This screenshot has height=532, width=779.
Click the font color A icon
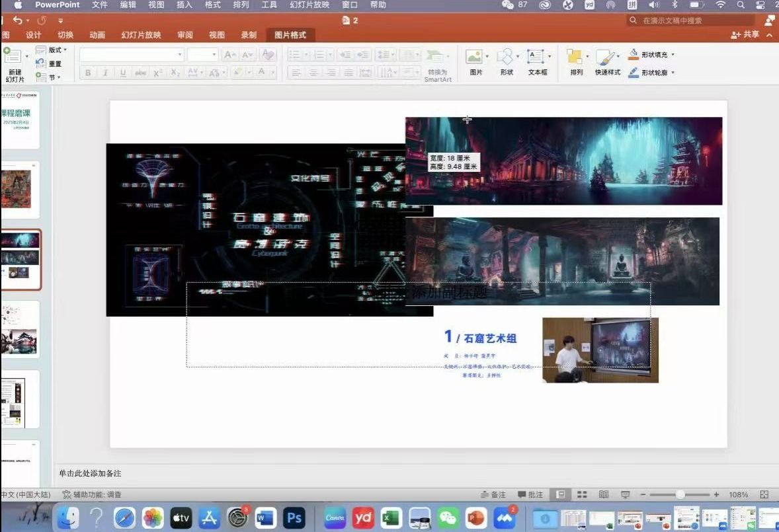point(261,73)
